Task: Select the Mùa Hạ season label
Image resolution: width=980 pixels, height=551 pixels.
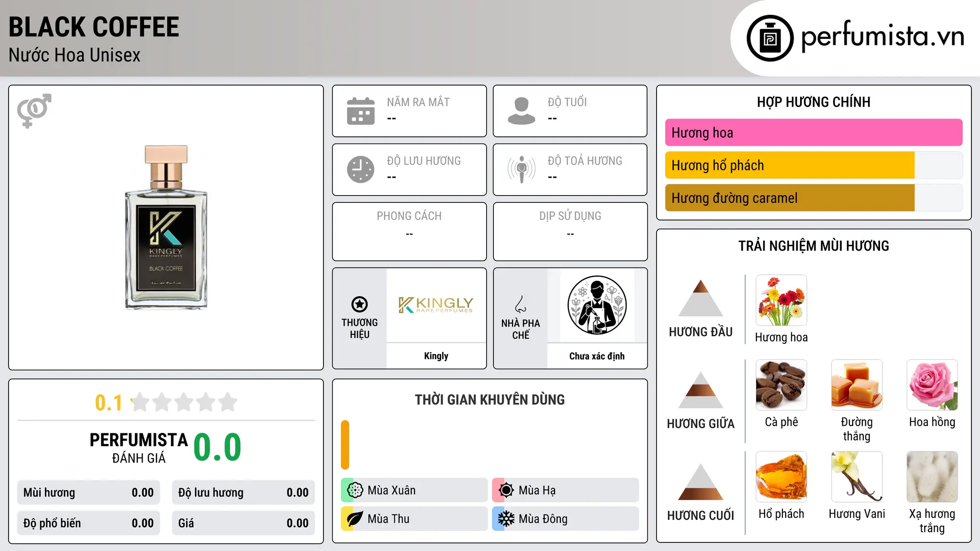Action: (537, 490)
